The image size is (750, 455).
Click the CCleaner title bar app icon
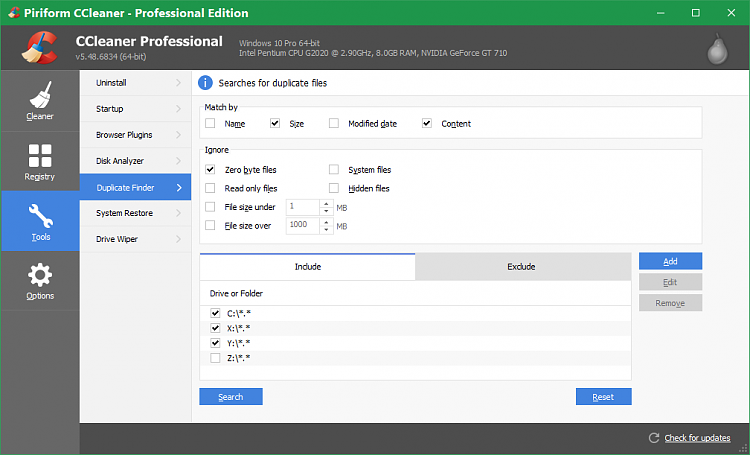pos(13,12)
